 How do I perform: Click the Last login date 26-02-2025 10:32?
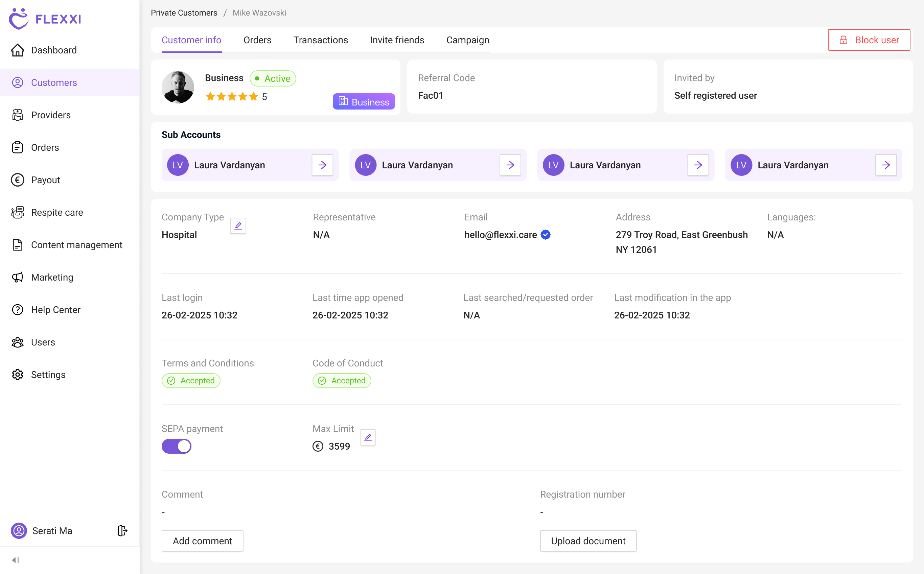click(x=200, y=315)
